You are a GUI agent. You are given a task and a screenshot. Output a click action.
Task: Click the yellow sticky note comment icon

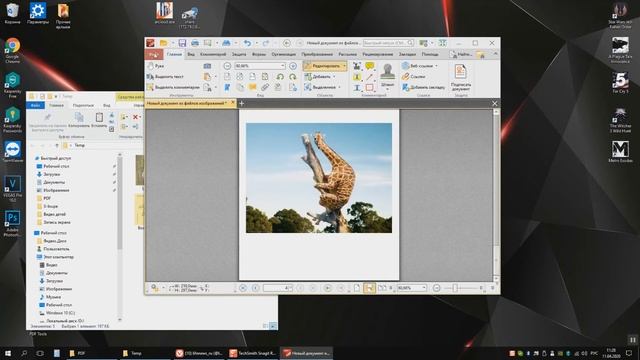coord(370,66)
